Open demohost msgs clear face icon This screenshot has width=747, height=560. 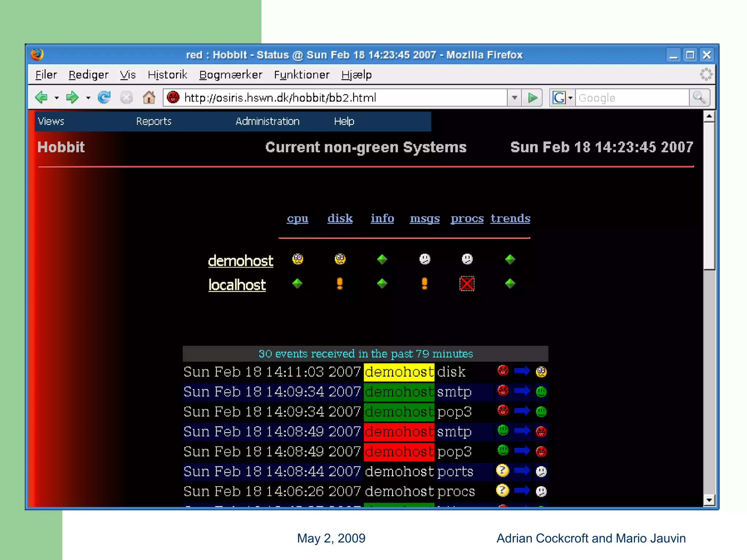[425, 259]
